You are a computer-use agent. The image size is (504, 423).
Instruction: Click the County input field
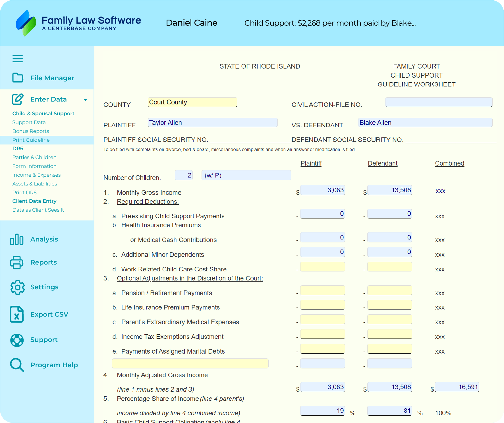click(192, 102)
